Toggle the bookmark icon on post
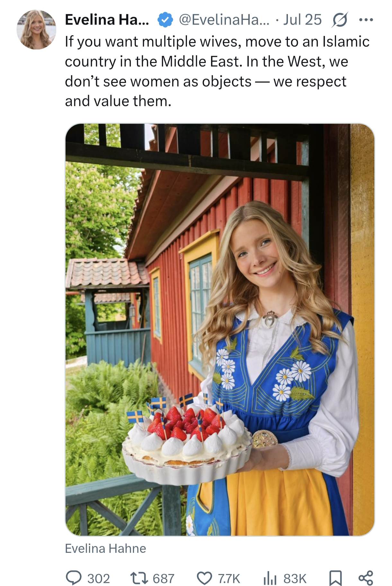Viewport: 392px width, 586px height. pyautogui.click(x=335, y=578)
